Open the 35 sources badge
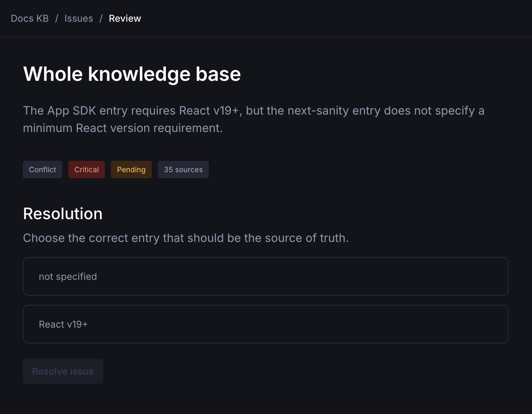This screenshot has height=414, width=532. click(183, 169)
